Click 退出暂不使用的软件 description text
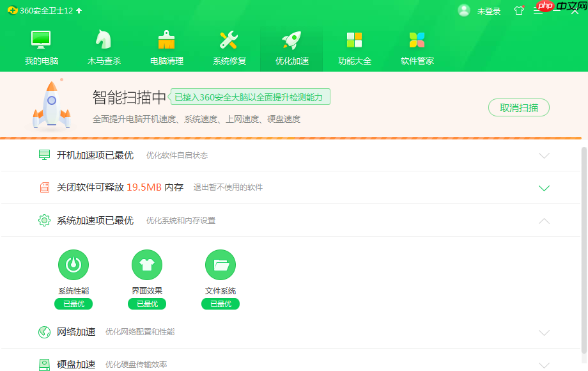Image resolution: width=588 pixels, height=371 pixels. (228, 187)
